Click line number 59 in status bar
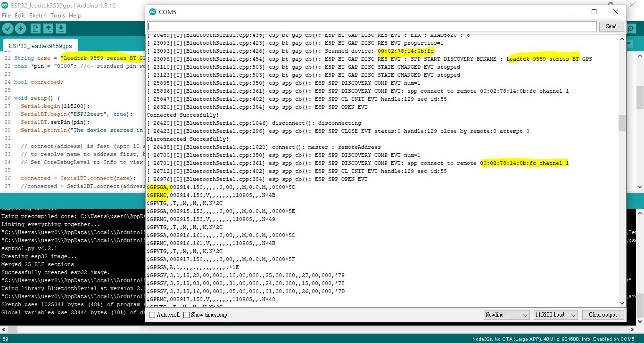The height and width of the screenshot is (343, 644). point(6,339)
